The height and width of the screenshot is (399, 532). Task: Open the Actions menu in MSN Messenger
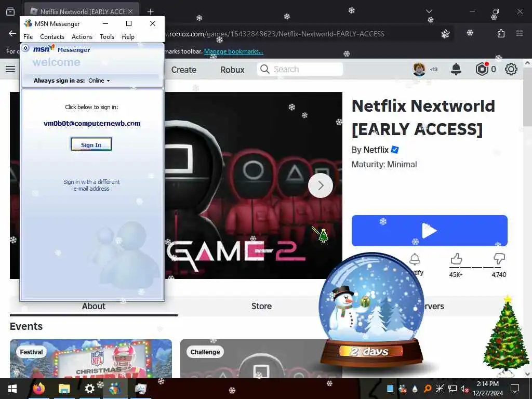[x=82, y=37]
